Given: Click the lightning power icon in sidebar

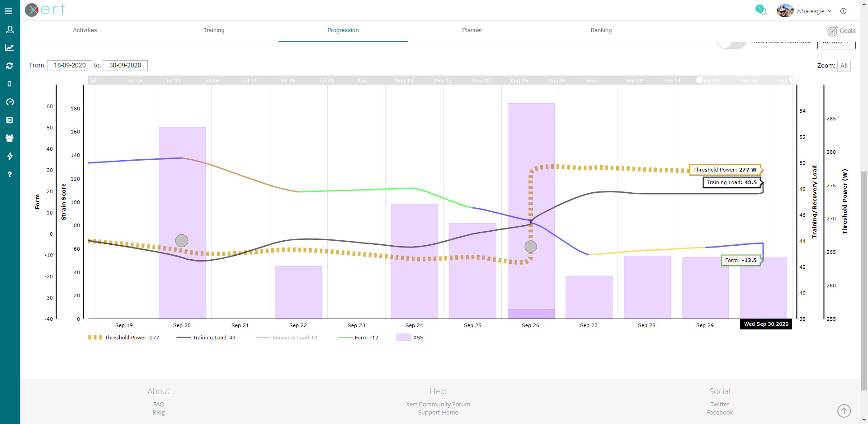Looking at the screenshot, I should click(x=9, y=156).
